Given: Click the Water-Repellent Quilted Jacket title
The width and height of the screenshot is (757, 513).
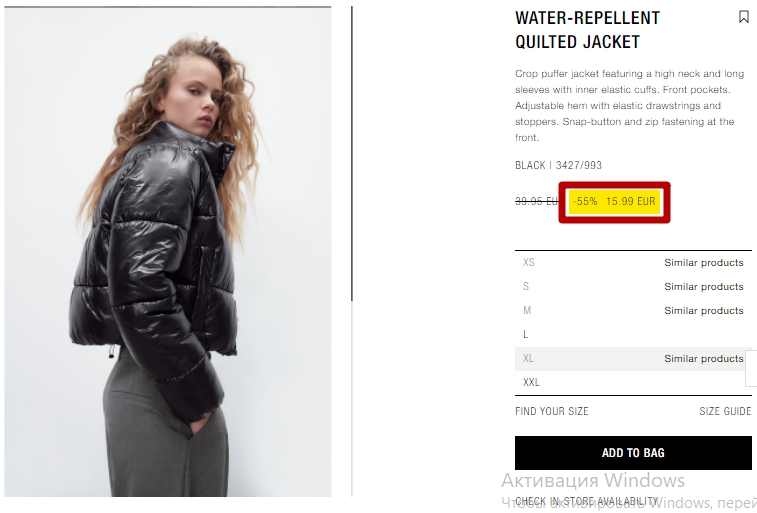Looking at the screenshot, I should [x=588, y=30].
